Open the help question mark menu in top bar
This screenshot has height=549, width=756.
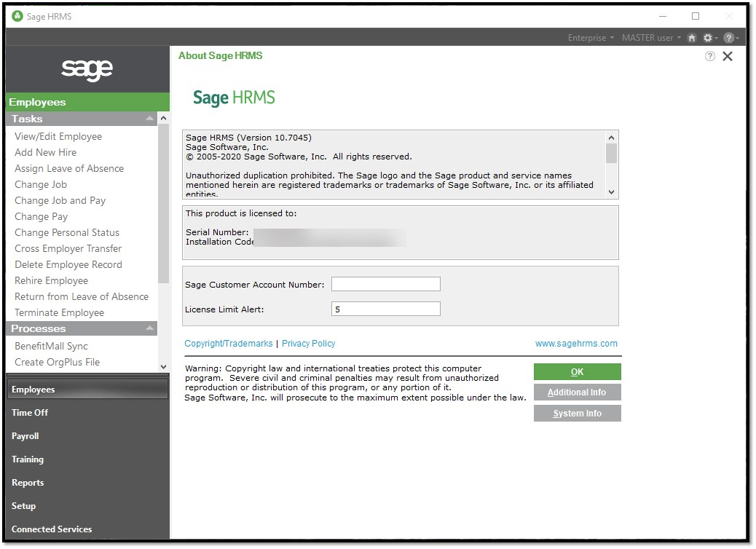tap(731, 38)
